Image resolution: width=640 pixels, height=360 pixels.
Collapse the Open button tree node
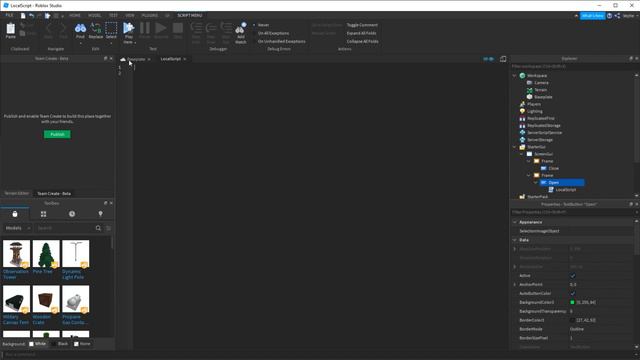pos(536,182)
